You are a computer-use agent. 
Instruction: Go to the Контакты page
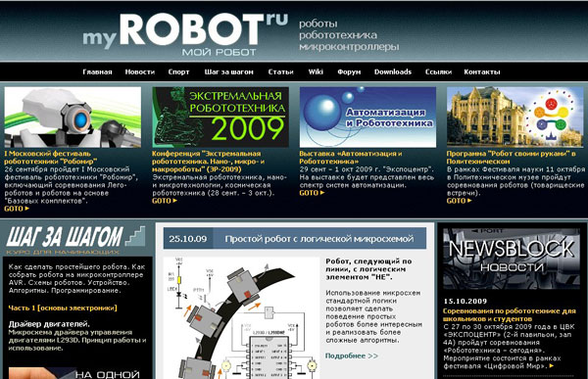click(x=482, y=71)
